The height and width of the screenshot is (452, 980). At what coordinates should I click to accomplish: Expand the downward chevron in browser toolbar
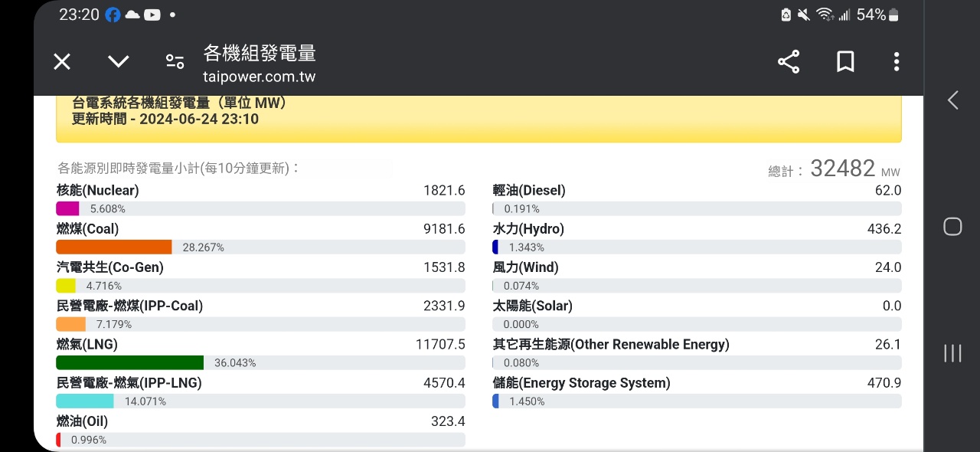click(x=118, y=62)
